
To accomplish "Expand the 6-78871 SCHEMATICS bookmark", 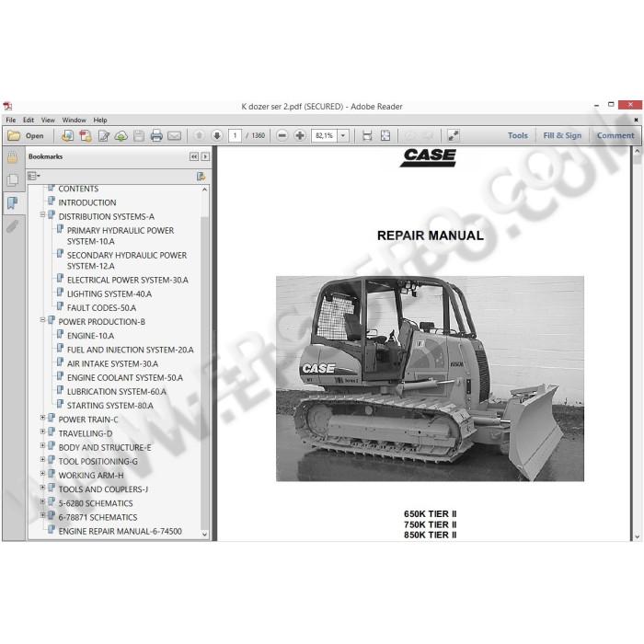I will point(42,514).
